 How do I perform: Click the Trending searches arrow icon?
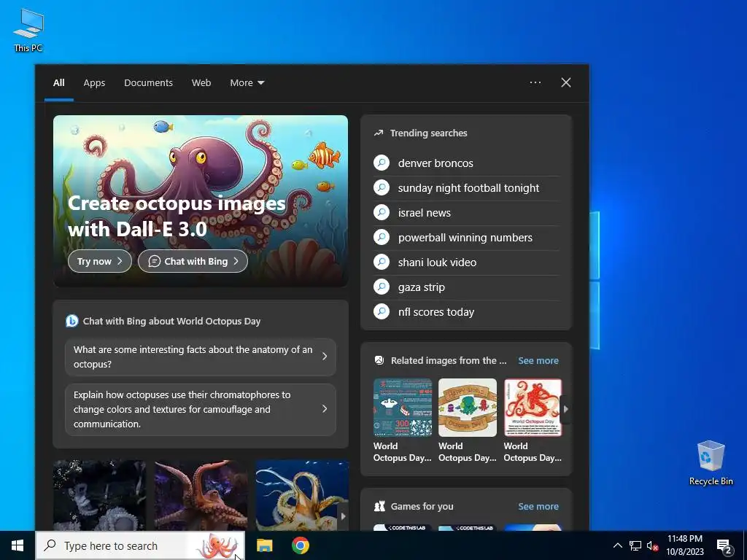[379, 133]
